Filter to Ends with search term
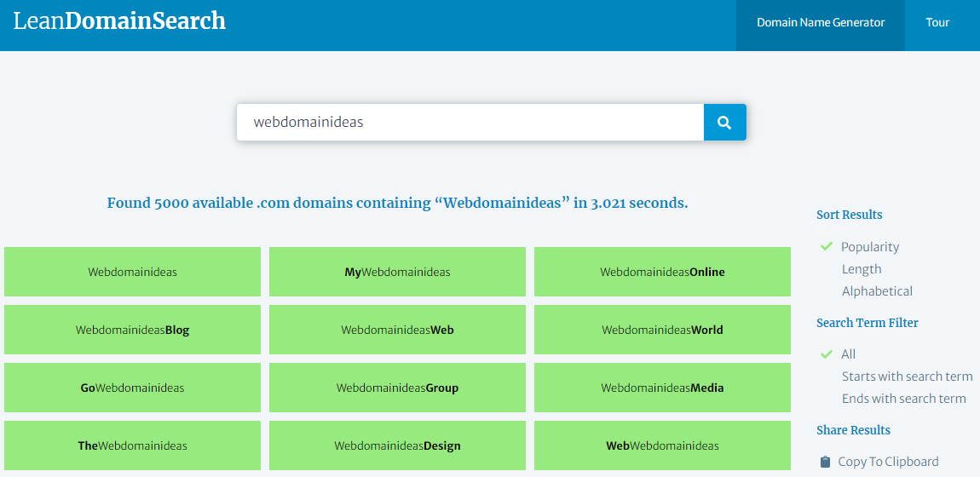This screenshot has width=980, height=477. (x=903, y=399)
